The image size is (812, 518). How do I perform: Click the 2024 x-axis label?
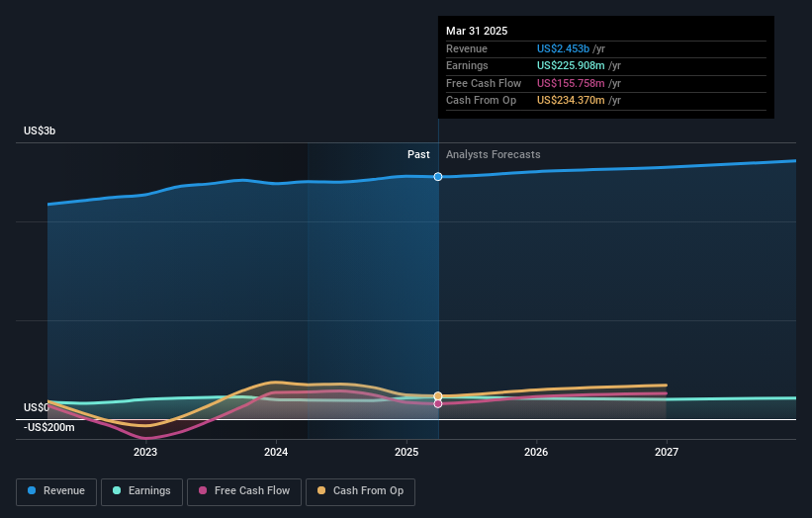(276, 452)
